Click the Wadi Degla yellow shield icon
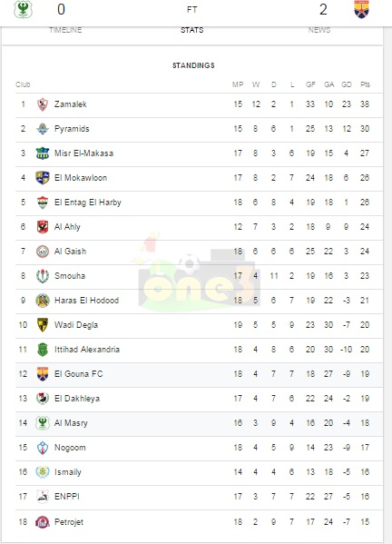Screen dimensions: 392x544 43,325
